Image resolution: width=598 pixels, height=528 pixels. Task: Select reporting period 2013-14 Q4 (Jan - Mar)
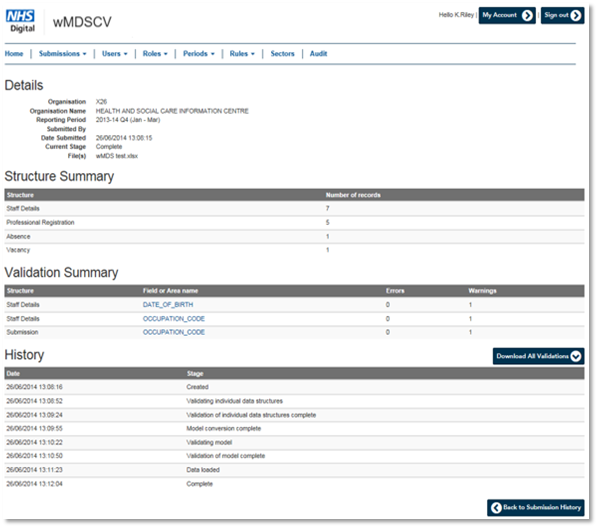(128, 120)
